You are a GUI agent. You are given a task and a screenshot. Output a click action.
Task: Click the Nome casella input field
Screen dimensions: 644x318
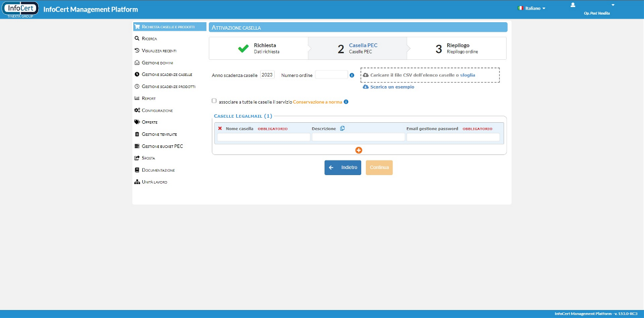264,137
